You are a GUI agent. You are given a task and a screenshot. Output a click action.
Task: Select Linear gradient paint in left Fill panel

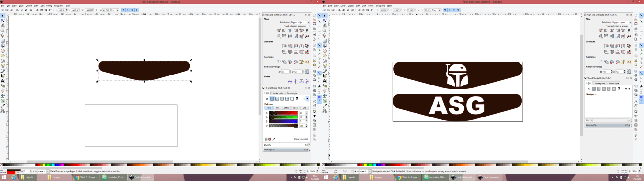[x=277, y=99]
